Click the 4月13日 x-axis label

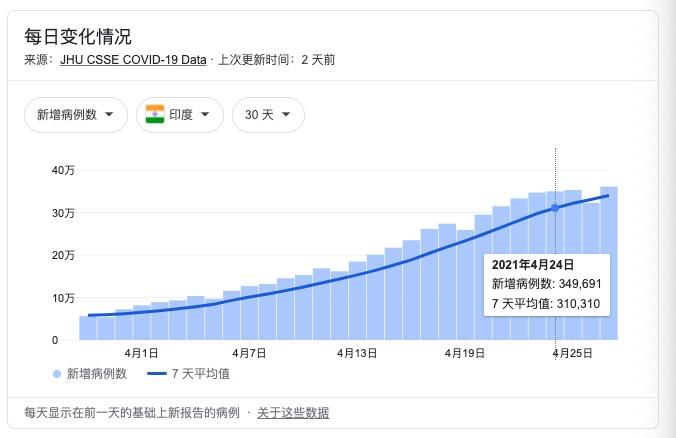click(x=357, y=353)
